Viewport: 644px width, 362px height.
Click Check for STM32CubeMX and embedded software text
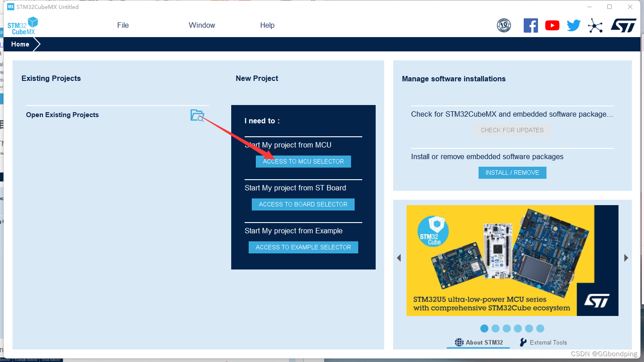pyautogui.click(x=512, y=114)
